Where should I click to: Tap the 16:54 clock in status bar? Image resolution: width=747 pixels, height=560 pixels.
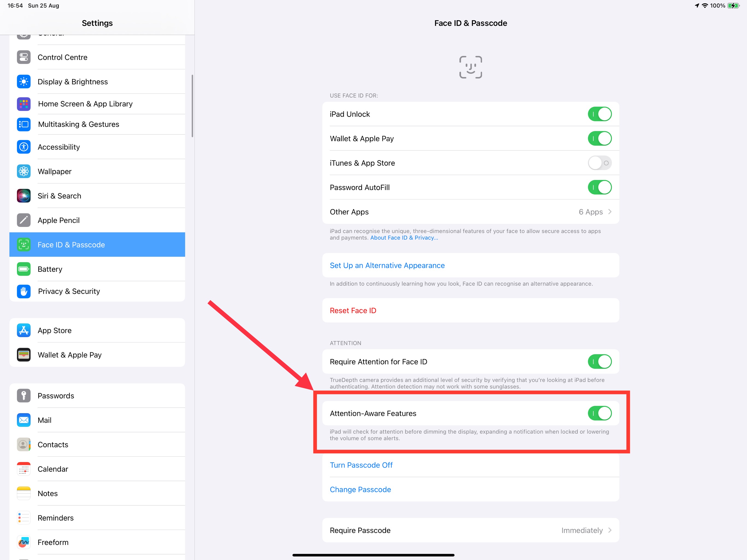click(x=15, y=6)
